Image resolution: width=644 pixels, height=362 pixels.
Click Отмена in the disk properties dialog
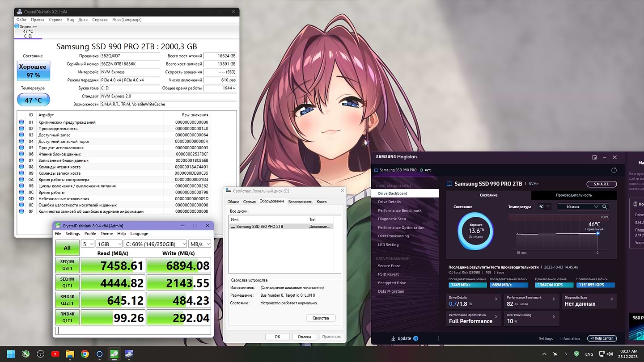(x=305, y=337)
